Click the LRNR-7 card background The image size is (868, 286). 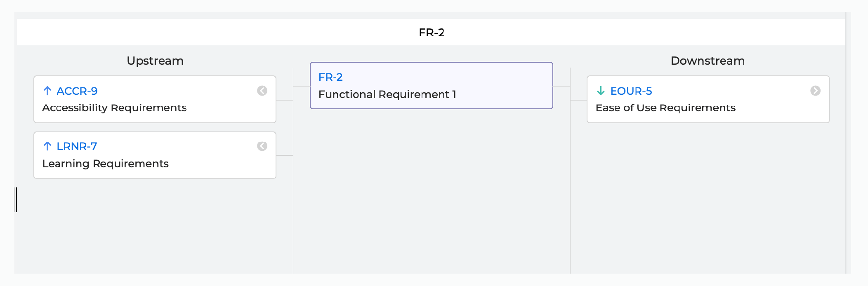point(155,155)
